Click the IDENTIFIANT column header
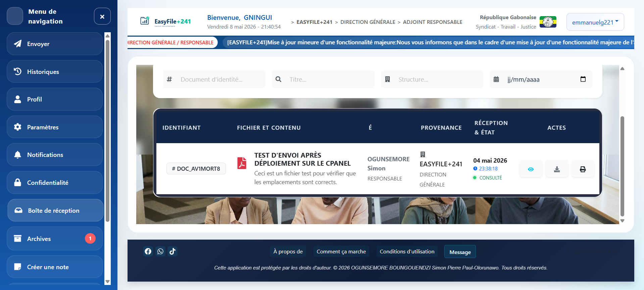Screen dimensions: 644x290 coord(182,128)
